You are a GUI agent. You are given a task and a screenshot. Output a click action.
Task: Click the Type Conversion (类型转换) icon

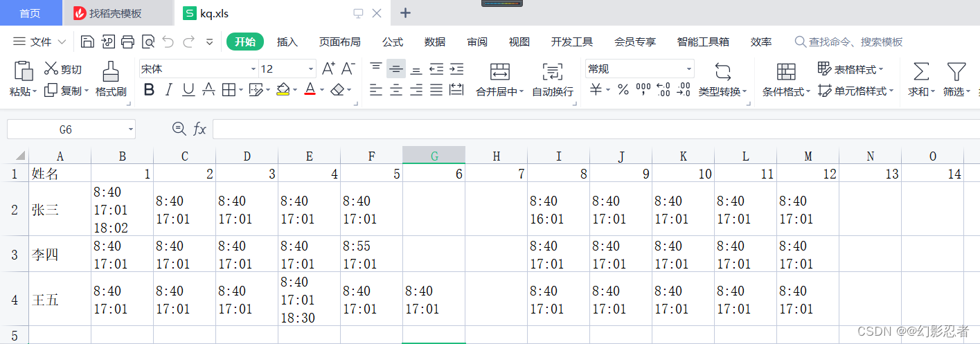(722, 71)
